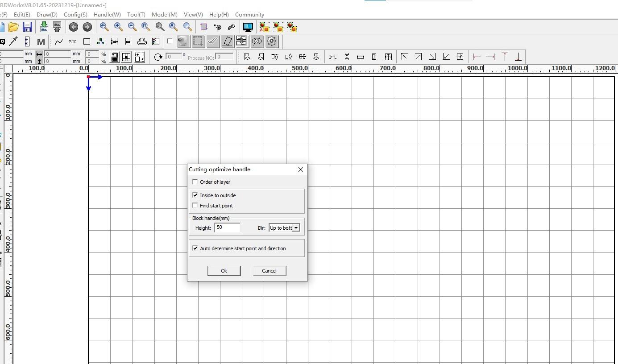Move to top-left corner arrow icon
Viewport: 618px width, 364px height.
pyautogui.click(x=404, y=57)
